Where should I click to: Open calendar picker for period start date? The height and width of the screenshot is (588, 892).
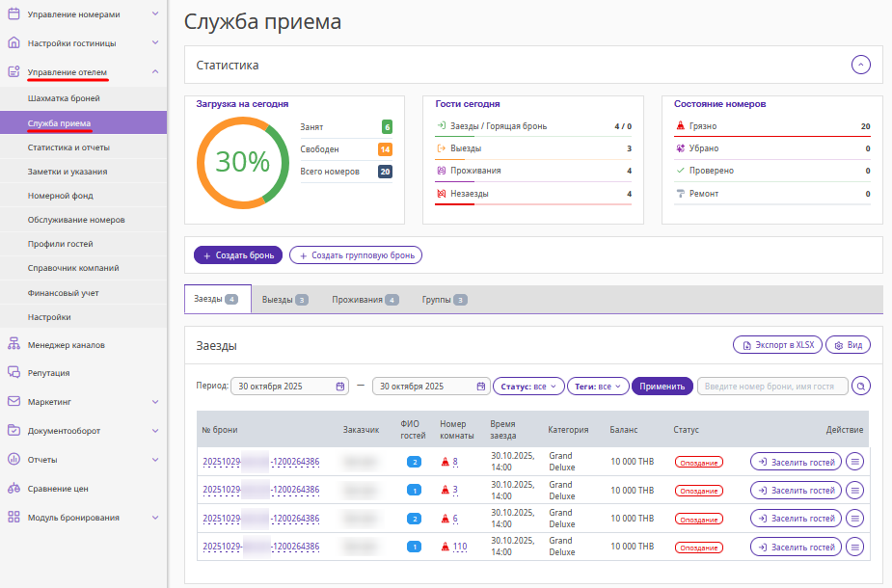tap(340, 387)
